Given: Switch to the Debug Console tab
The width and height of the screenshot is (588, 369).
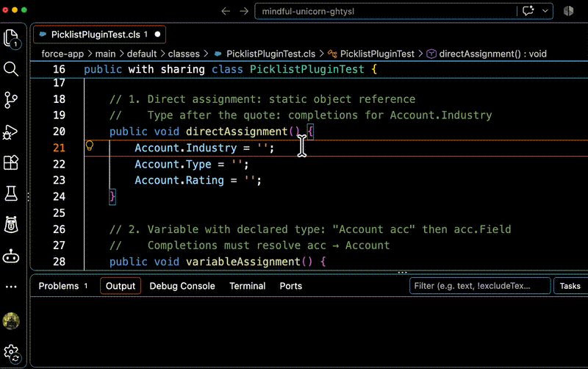Looking at the screenshot, I should (x=182, y=286).
